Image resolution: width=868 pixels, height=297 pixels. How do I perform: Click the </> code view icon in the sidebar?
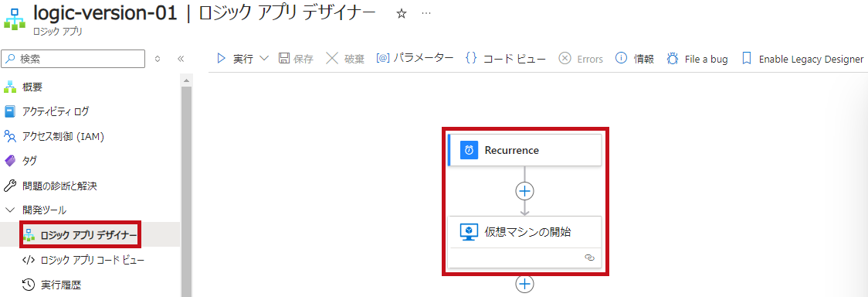tap(29, 260)
